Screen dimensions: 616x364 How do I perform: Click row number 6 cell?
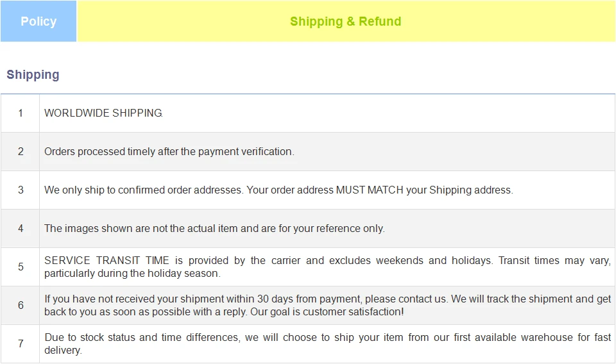[21, 305]
